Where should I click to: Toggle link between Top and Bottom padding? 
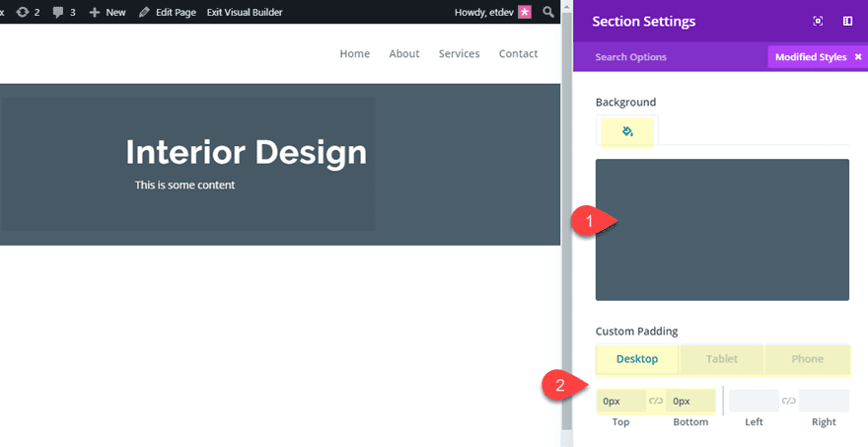tap(656, 401)
